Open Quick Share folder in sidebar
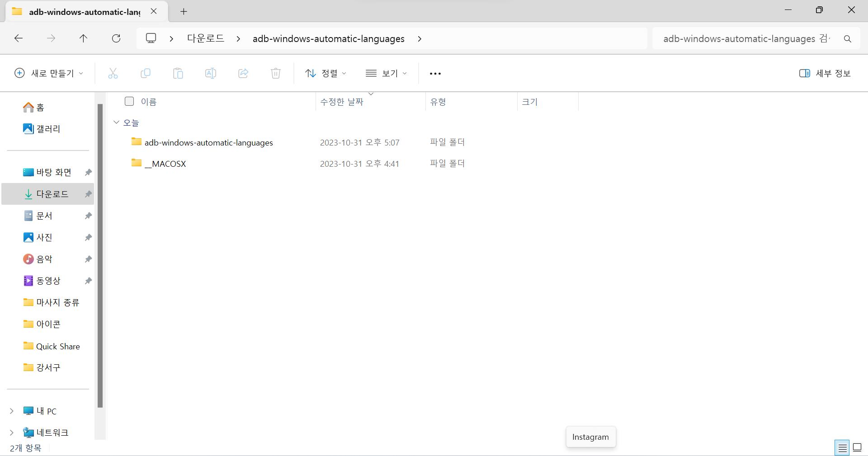The height and width of the screenshot is (456, 868). pos(52,346)
